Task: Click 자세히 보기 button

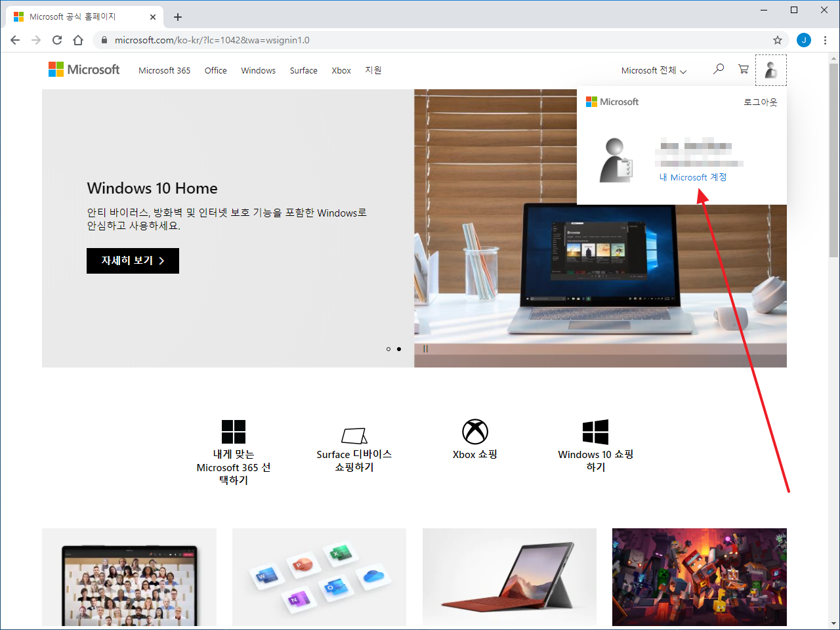Action: click(x=133, y=261)
